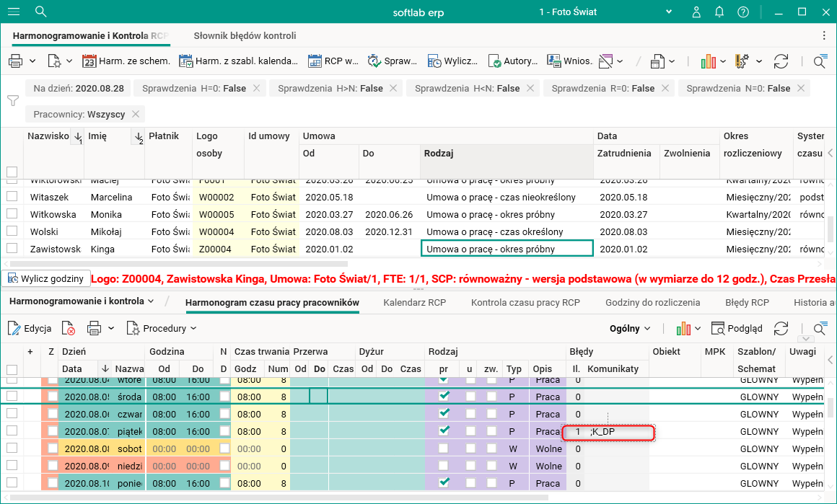Viewport: 837px width, 504px height.
Task: Open the Ogólny view dropdown
Action: [x=630, y=329]
